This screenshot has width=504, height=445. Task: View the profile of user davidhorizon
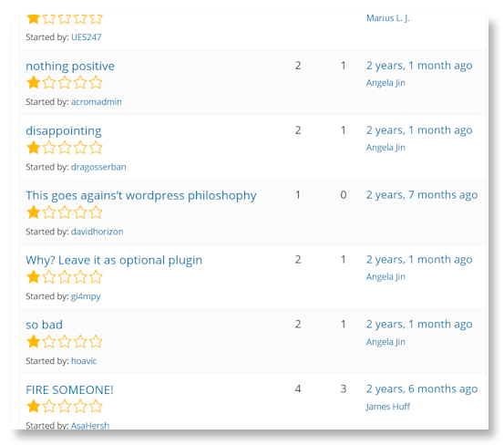(98, 232)
